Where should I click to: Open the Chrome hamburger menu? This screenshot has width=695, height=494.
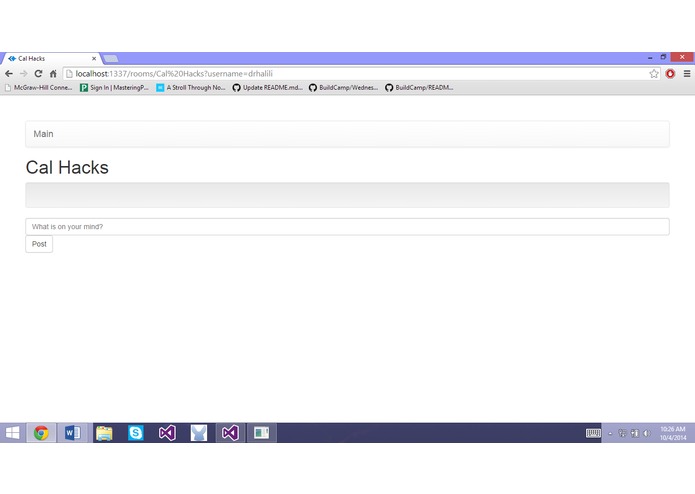(x=687, y=74)
